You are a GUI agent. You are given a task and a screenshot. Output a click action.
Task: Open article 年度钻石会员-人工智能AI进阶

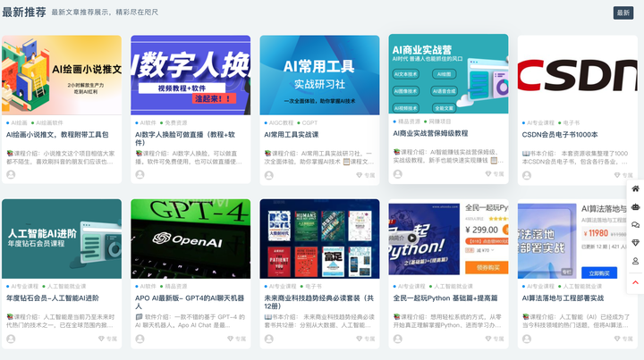point(53,298)
